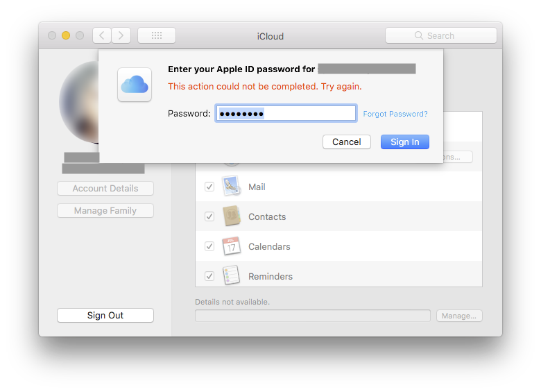The height and width of the screenshot is (392, 541).
Task: Click the 'Mail' label text
Action: (x=257, y=187)
